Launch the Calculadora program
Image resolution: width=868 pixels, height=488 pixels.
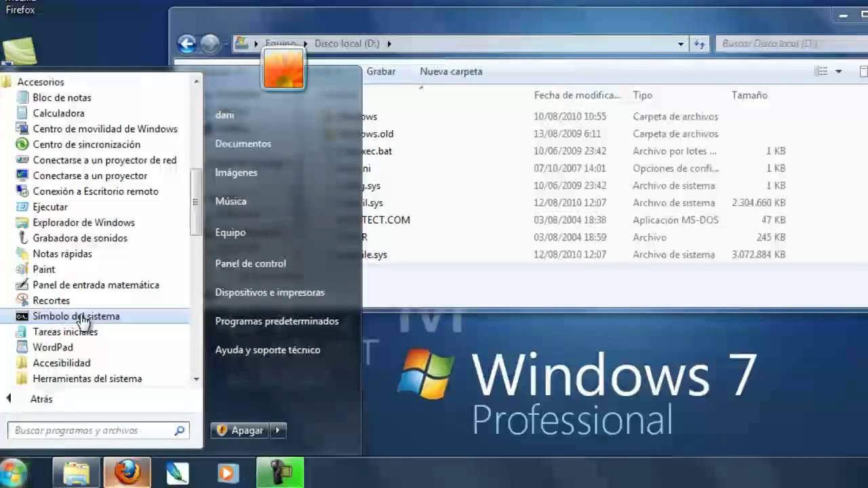tap(58, 113)
